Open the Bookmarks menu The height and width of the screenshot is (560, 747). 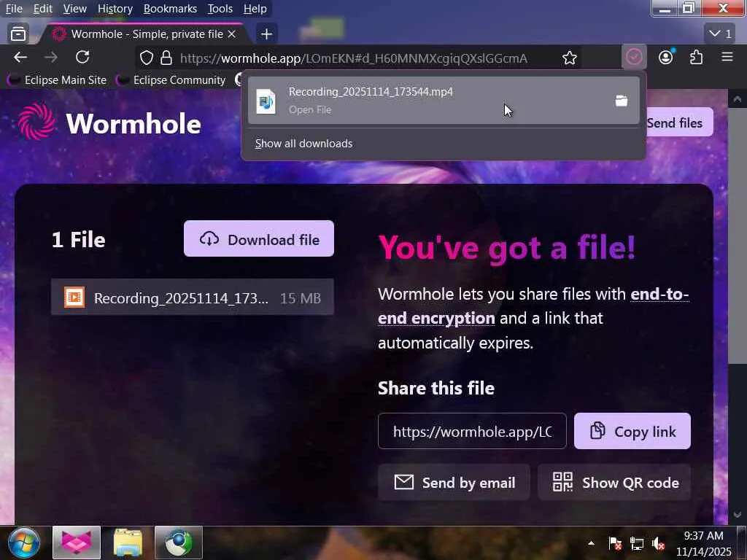pos(170,9)
